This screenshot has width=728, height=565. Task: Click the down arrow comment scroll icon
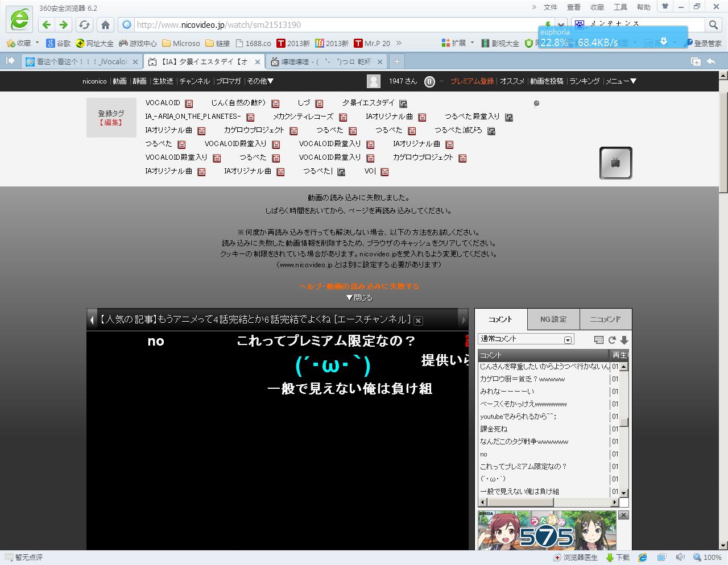pos(624,340)
